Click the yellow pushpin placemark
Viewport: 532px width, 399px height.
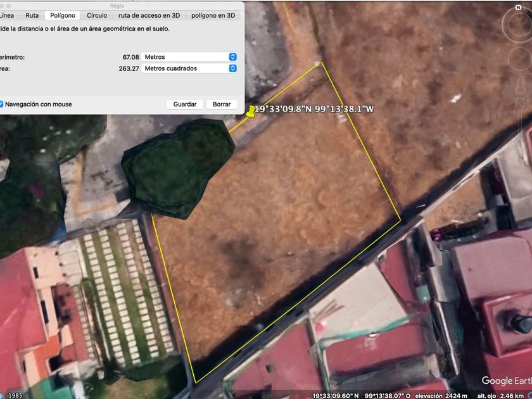click(250, 113)
